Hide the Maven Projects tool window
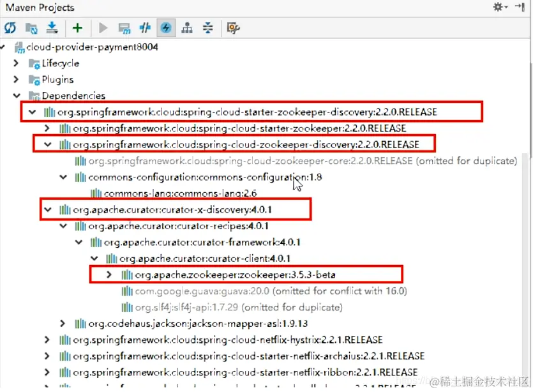Screen dimensions: 533x392 520,7
